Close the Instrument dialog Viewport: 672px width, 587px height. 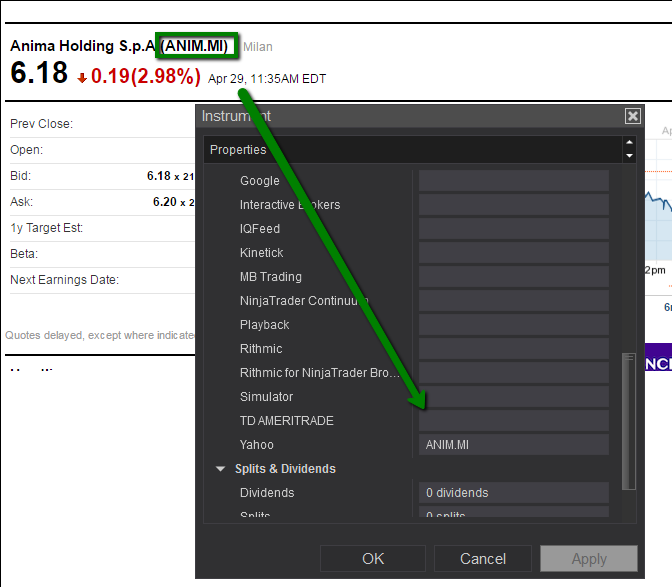click(x=633, y=116)
